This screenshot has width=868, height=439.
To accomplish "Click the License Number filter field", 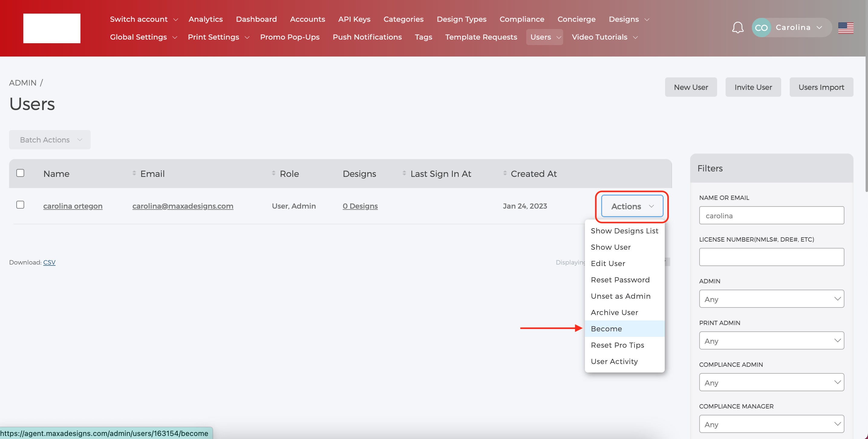I will 771,257.
